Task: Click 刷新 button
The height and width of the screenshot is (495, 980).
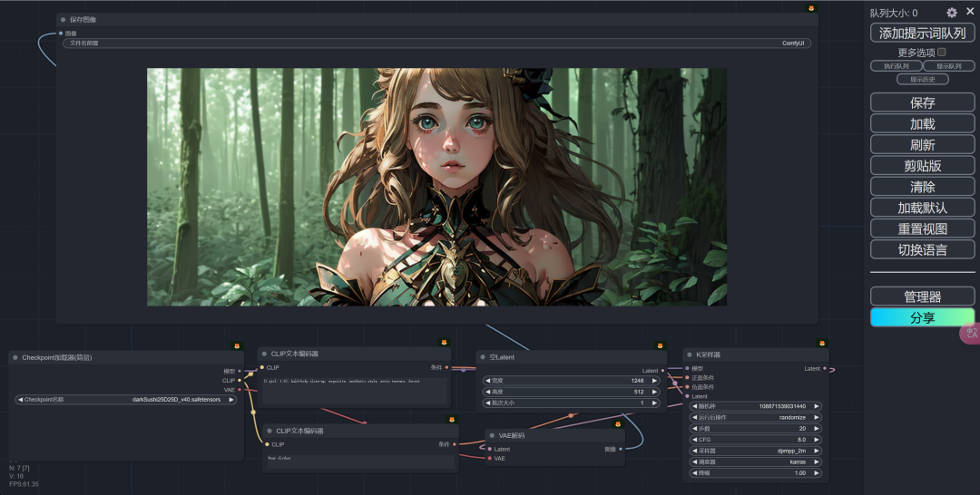Action: tap(923, 145)
